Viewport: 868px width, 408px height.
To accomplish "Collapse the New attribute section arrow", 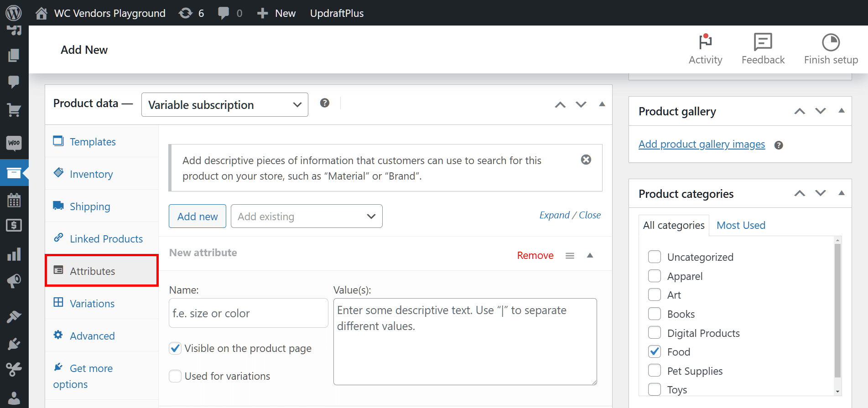I will [590, 255].
